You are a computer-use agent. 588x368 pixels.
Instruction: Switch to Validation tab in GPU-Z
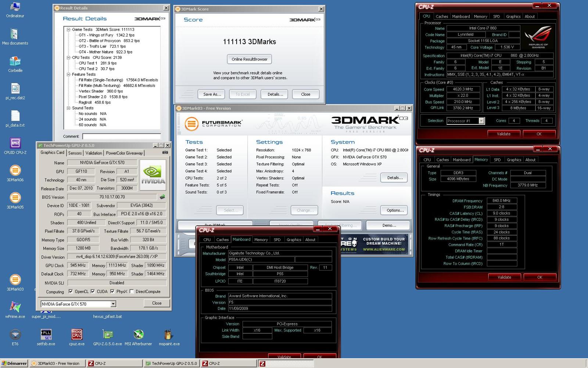pos(94,153)
